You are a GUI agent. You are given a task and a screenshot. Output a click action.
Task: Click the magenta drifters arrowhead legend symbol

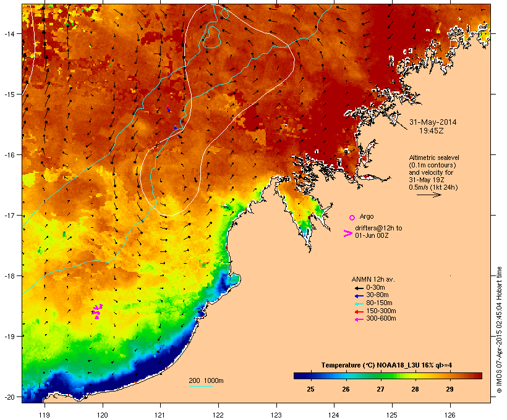click(x=348, y=233)
